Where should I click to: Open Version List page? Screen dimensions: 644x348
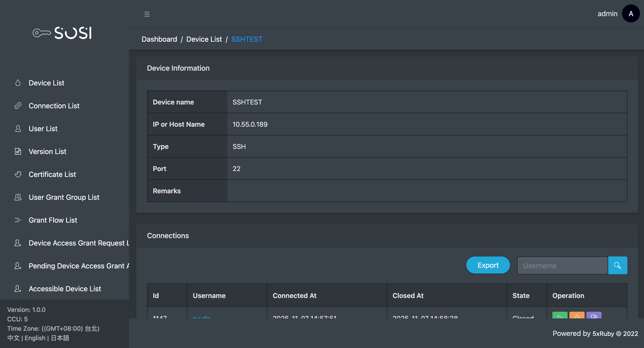coord(47,151)
